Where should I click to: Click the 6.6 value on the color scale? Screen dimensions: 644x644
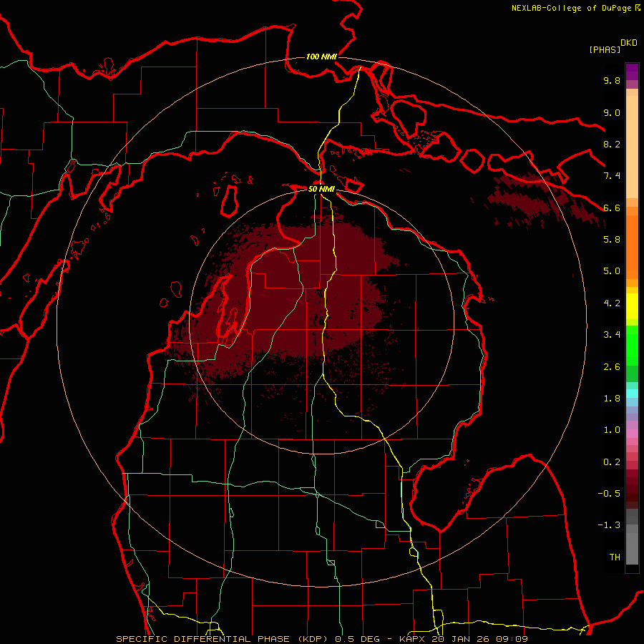[612, 208]
